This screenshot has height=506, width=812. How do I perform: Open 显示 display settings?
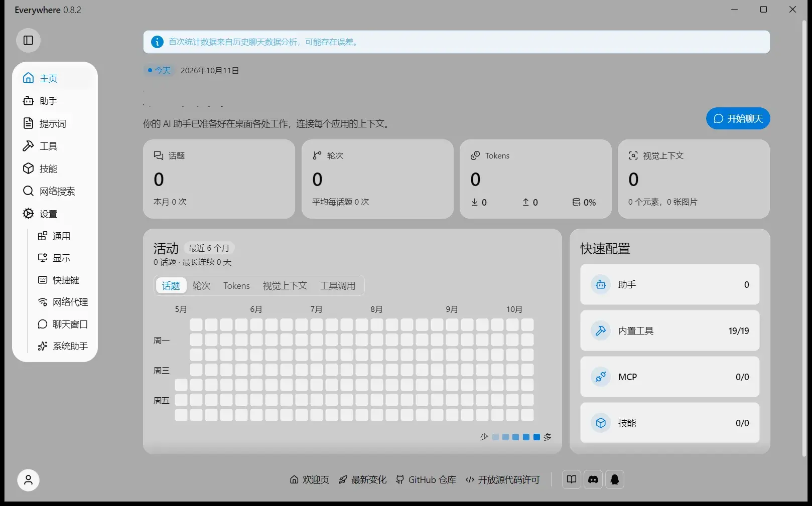pyautogui.click(x=62, y=258)
